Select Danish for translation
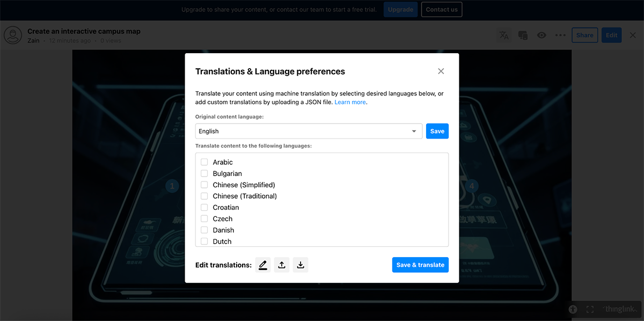Viewport: 644px width, 321px height. (204, 230)
